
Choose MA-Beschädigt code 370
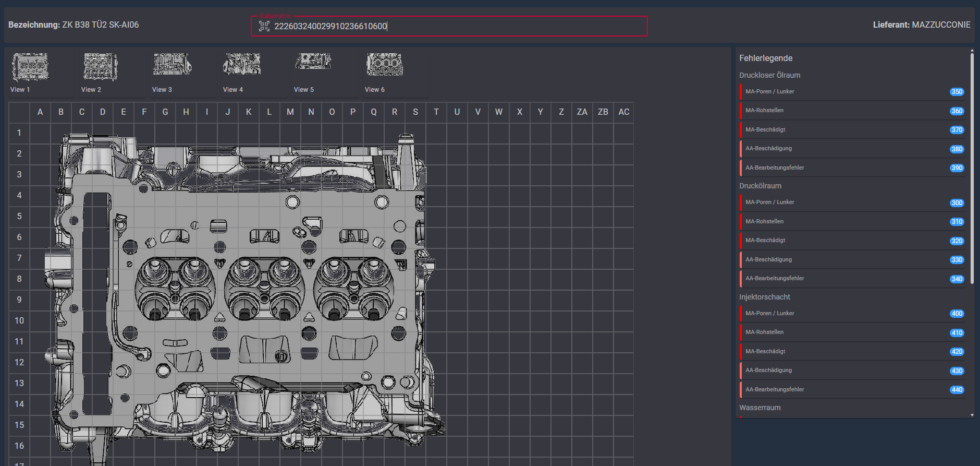coord(852,129)
